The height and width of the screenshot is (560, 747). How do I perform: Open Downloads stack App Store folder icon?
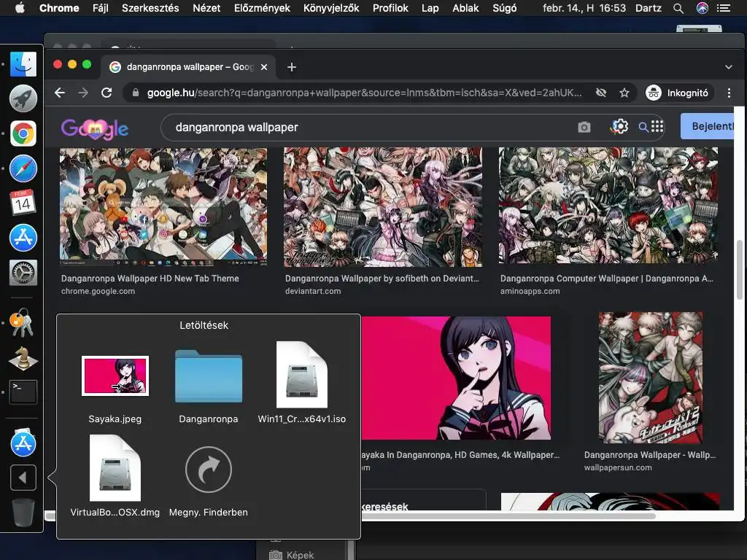tap(23, 443)
